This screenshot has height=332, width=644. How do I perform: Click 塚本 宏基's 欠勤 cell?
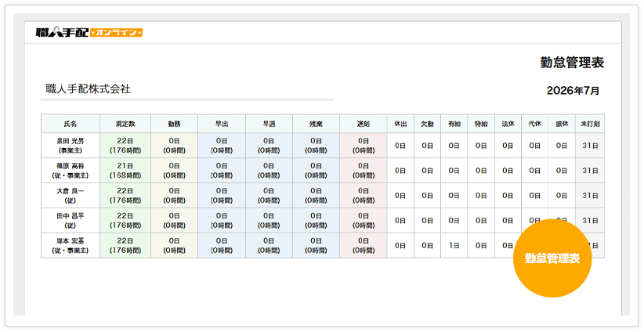427,245
